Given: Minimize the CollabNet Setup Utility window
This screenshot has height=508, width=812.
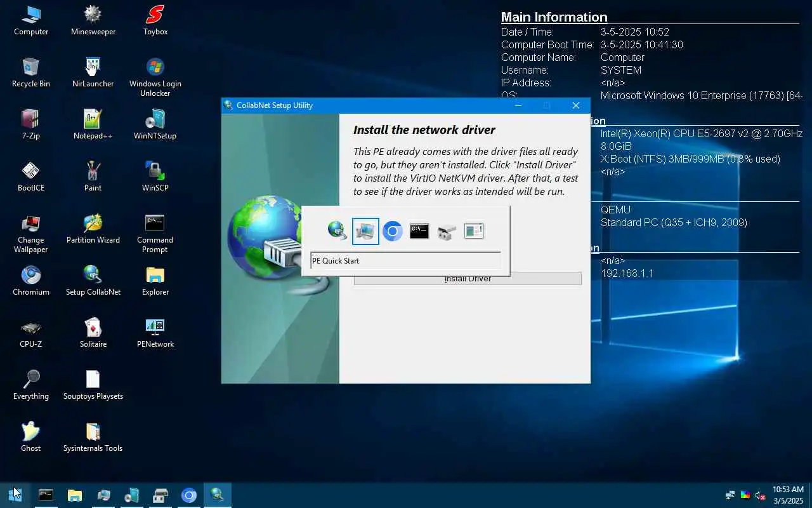Looking at the screenshot, I should click(518, 105).
